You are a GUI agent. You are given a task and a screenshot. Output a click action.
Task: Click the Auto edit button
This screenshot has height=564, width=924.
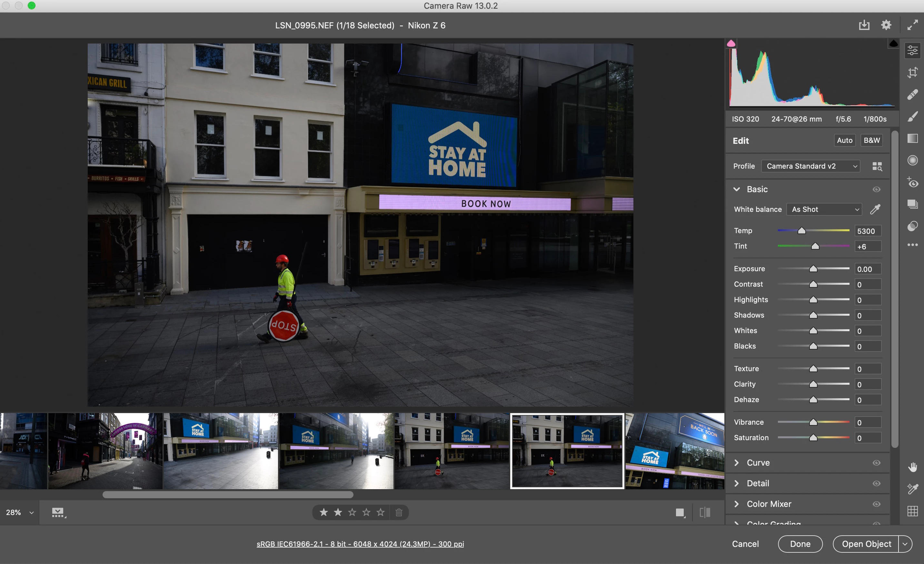tap(844, 140)
